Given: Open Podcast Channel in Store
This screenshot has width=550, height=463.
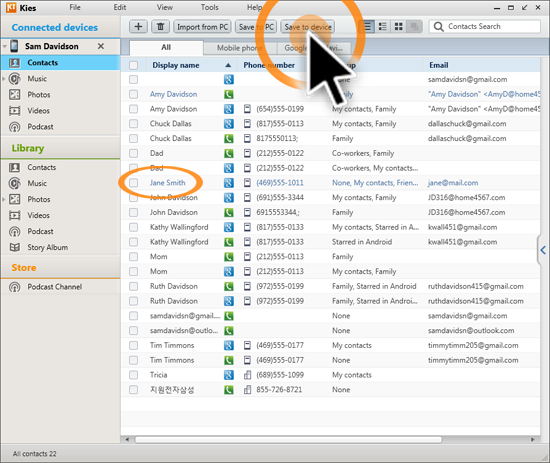Looking at the screenshot, I should (x=54, y=287).
